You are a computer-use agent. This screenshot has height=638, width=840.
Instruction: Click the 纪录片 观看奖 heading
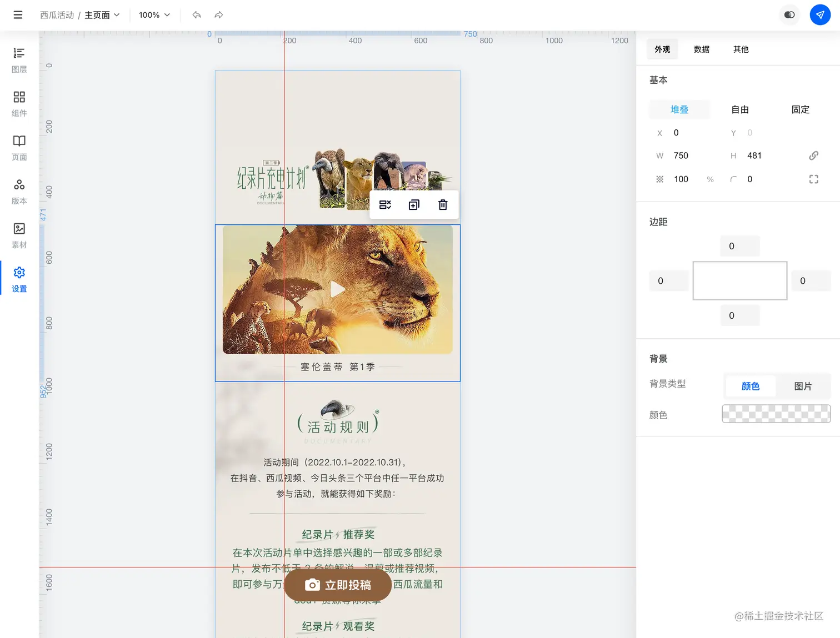click(x=338, y=626)
